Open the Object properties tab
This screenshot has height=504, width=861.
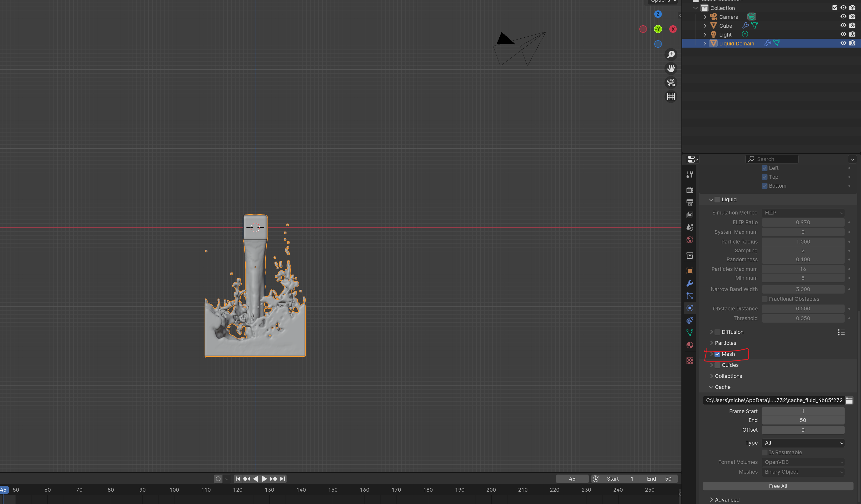click(689, 271)
